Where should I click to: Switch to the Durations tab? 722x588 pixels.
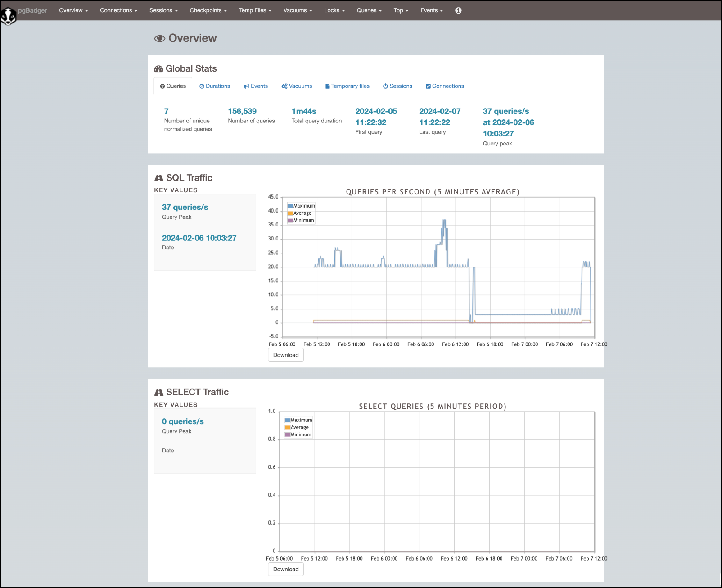pos(215,86)
